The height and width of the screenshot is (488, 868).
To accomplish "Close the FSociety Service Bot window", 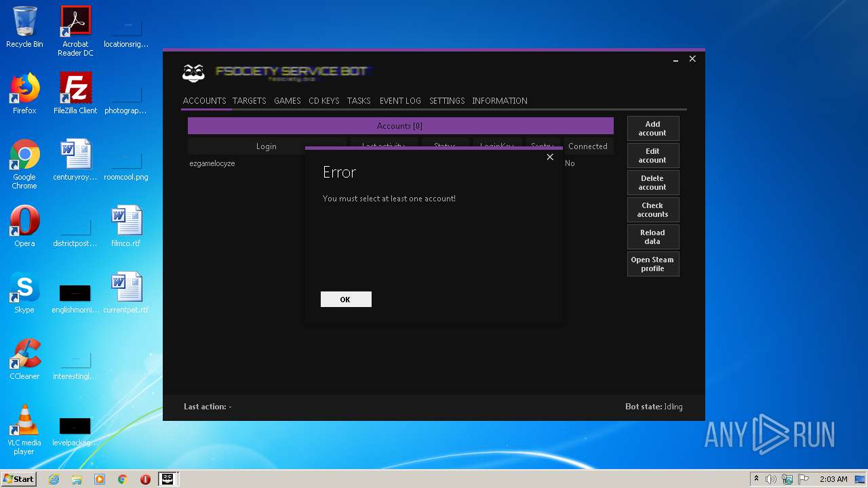I will pos(692,59).
